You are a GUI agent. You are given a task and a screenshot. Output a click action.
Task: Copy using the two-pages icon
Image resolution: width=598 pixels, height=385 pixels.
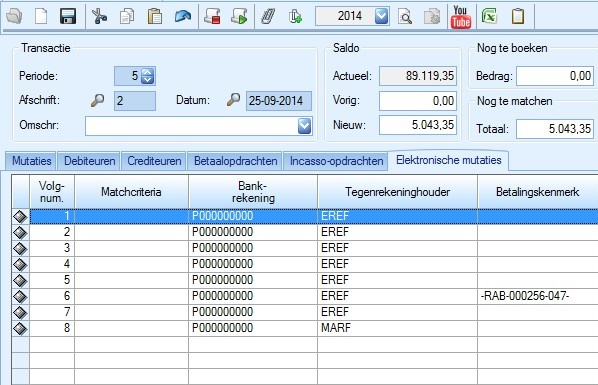[x=127, y=16]
